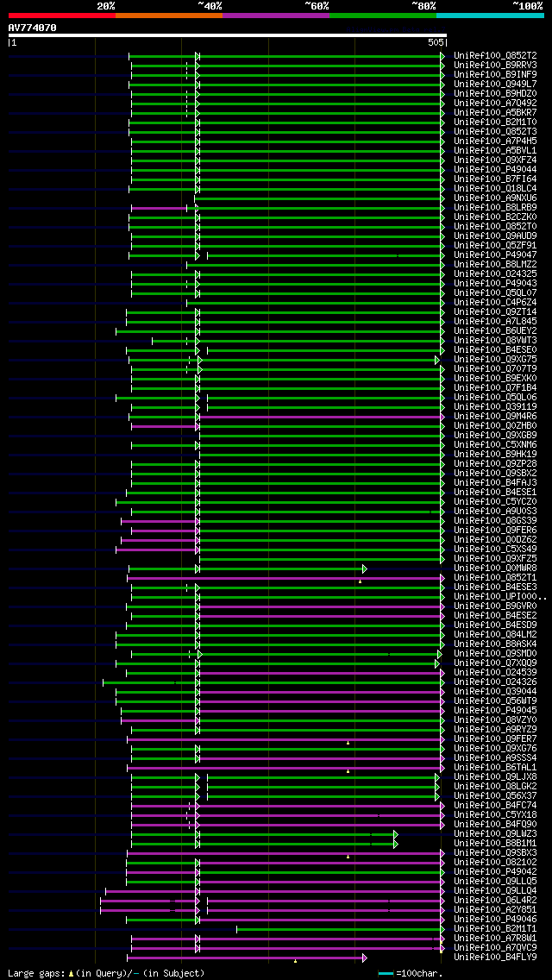Click hit name UniRef100_A9U0S3

495,512
